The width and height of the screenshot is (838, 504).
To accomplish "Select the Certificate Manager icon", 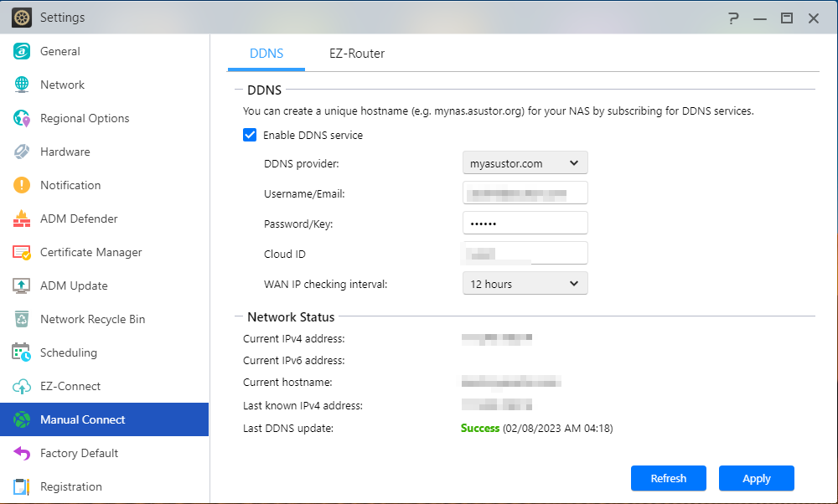I will pyautogui.click(x=22, y=252).
